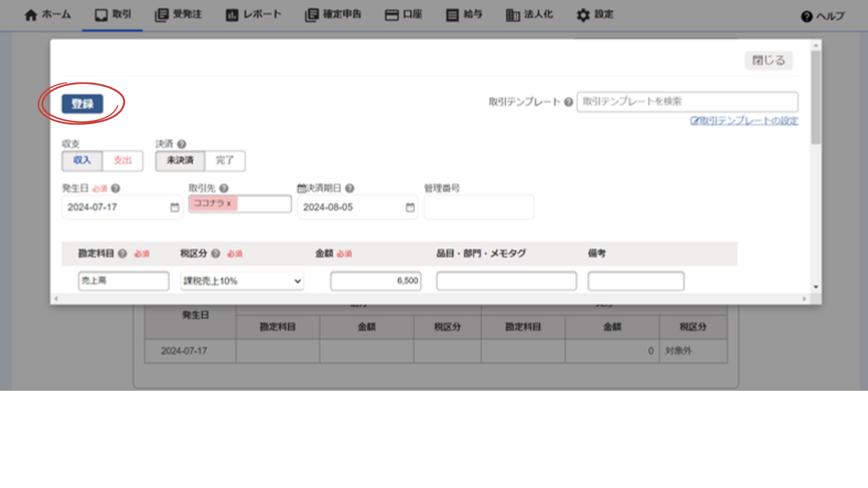Image resolution: width=868 pixels, height=488 pixels.
Task: Open 課税売上10% tax category dropdown
Action: 242,281
